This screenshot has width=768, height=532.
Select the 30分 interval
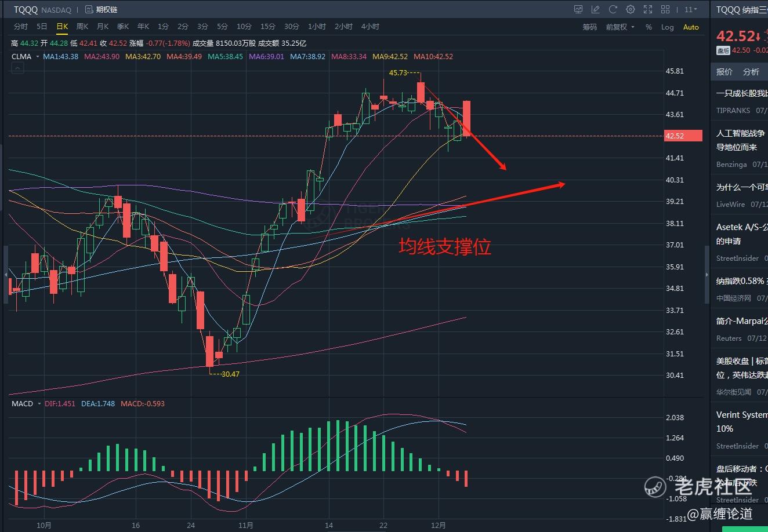[x=292, y=27]
